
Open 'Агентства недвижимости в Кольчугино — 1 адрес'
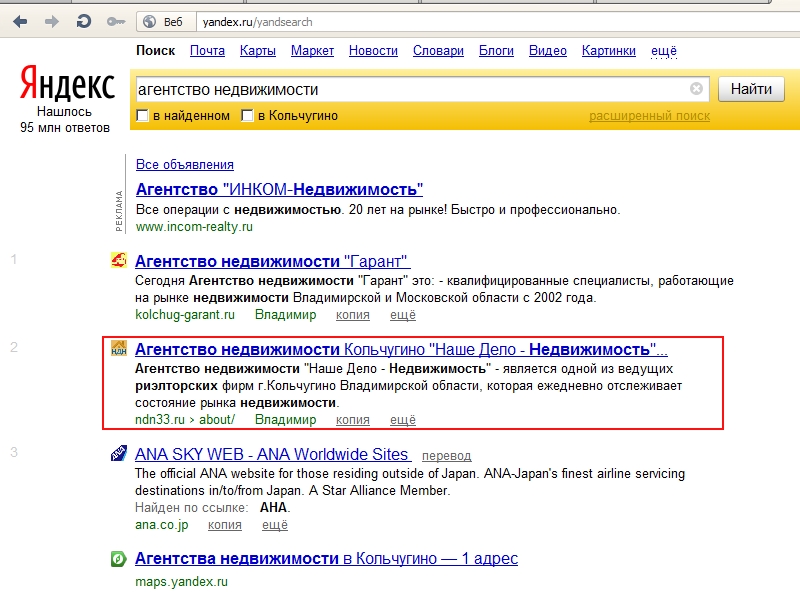pyautogui.click(x=327, y=559)
